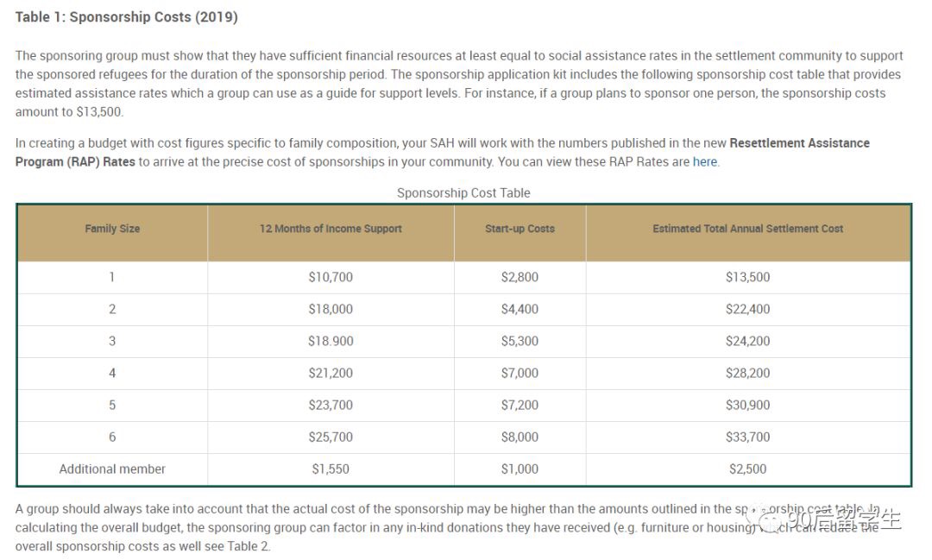Click the Sponsorship Cost Table caption

coord(463,192)
